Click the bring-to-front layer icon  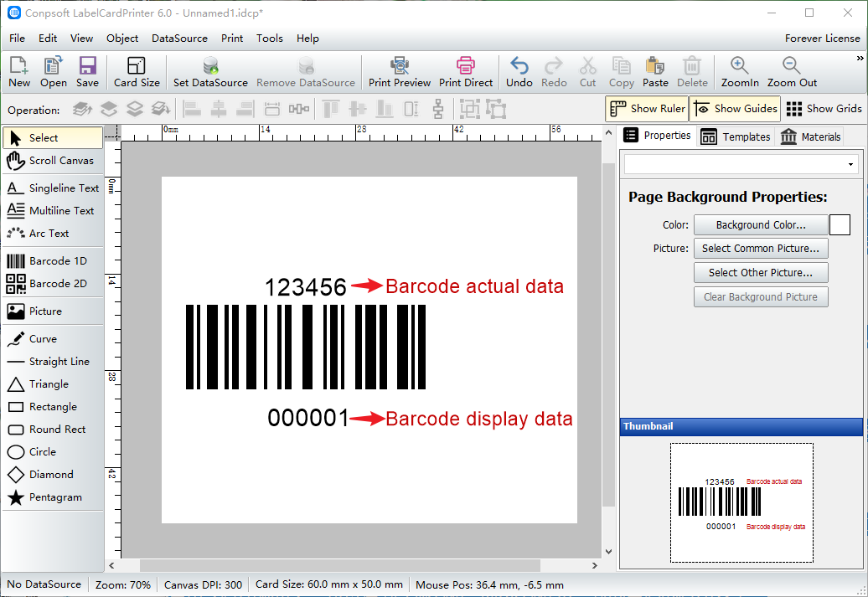(82, 109)
